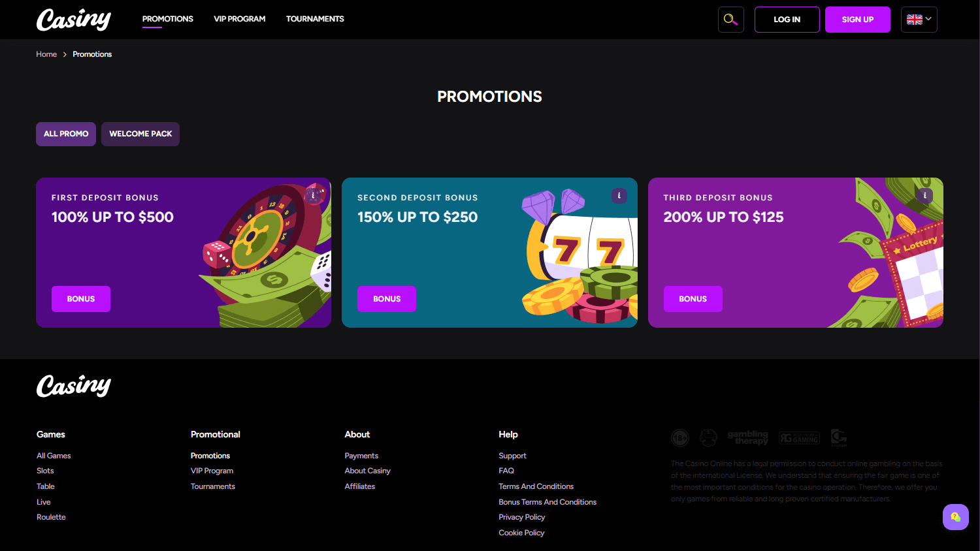The image size is (980, 551).
Task: Click the Gambling Therapy logo
Action: [748, 437]
